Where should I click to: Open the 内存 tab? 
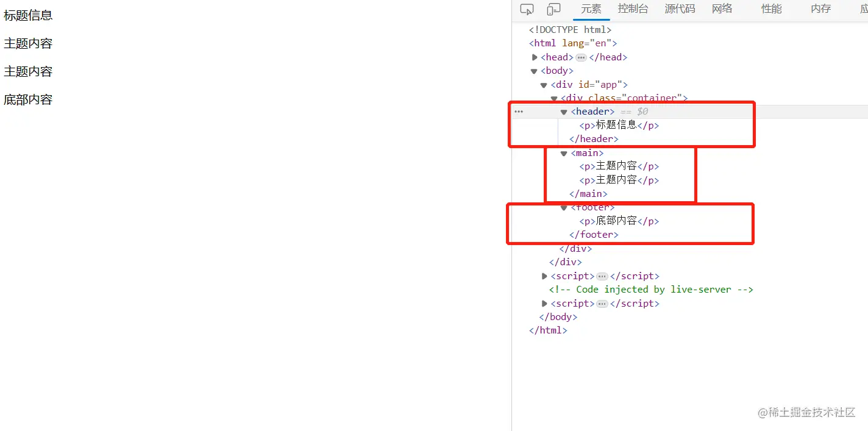coord(821,9)
